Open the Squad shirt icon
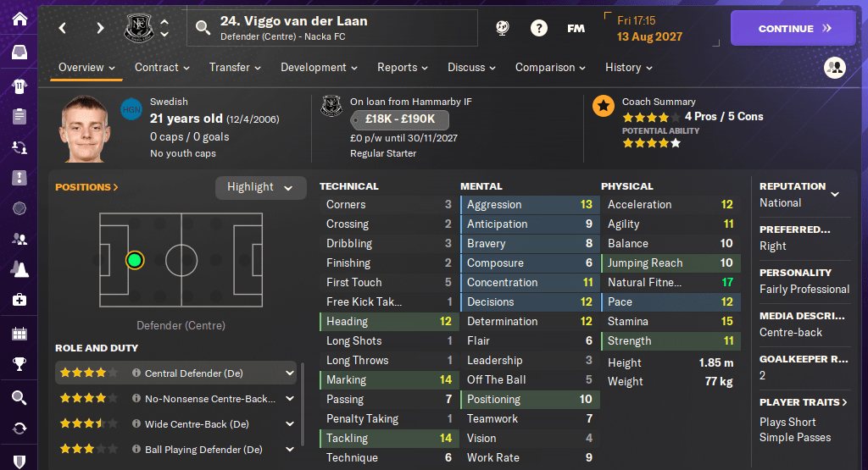This screenshot has height=470, width=868. (19, 85)
